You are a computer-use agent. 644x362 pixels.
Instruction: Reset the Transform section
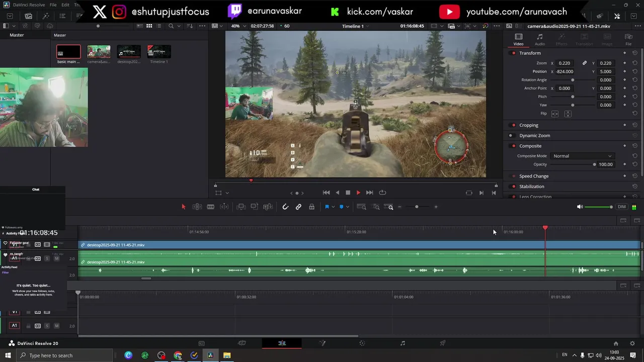(x=635, y=53)
